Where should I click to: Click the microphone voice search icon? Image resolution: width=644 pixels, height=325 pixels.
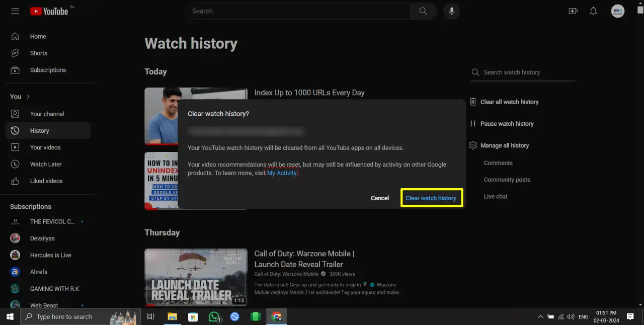[x=451, y=11]
